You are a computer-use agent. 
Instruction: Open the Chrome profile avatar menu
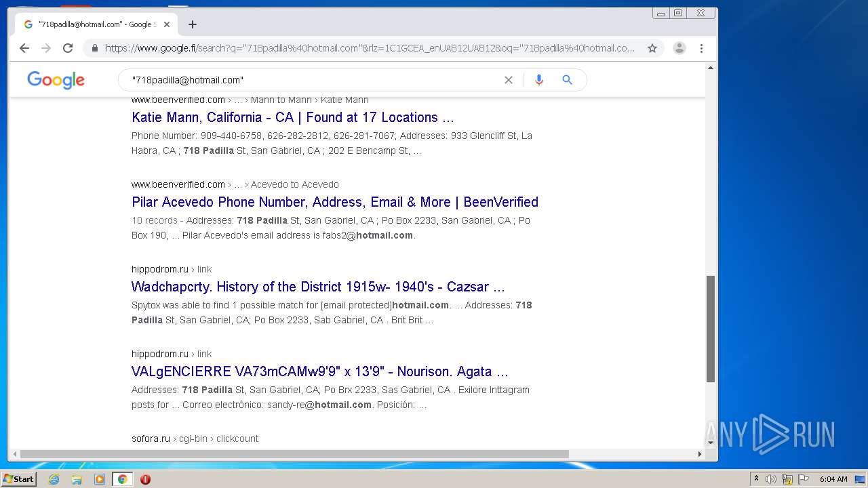pos(679,48)
